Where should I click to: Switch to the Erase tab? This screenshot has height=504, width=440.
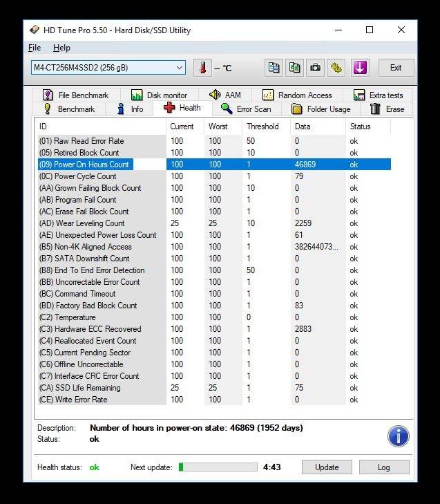tap(387, 109)
